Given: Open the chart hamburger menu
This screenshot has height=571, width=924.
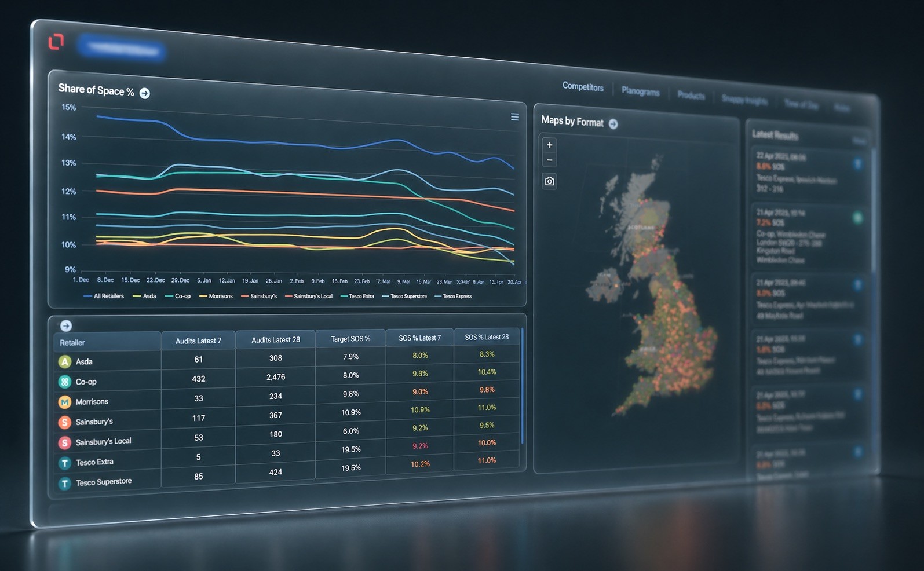Looking at the screenshot, I should point(514,117).
